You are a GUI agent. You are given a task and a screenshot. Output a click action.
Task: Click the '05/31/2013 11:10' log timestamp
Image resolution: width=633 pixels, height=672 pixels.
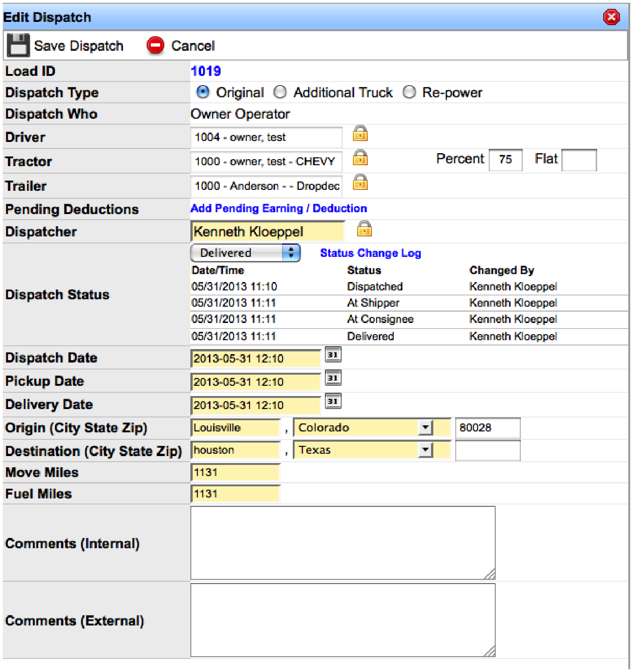pos(234,287)
